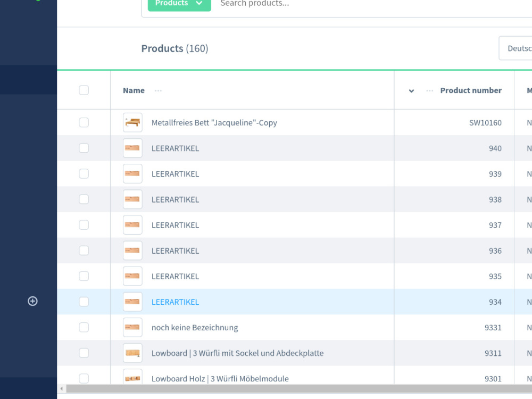
Task: Click product number 9311 cell
Action: [x=493, y=353]
